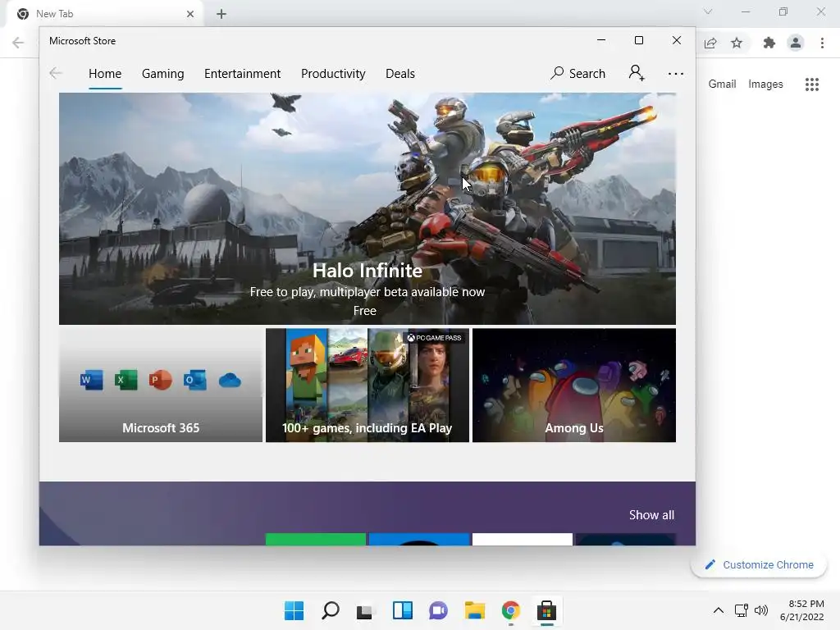Image resolution: width=840 pixels, height=630 pixels.
Task: Open a new tab in Chrome
Action: pyautogui.click(x=221, y=14)
